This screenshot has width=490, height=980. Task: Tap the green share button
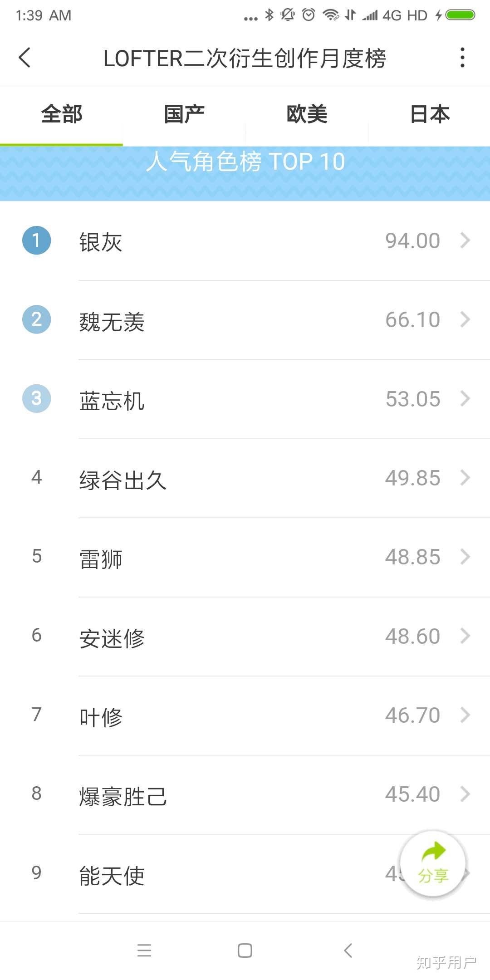click(x=433, y=863)
